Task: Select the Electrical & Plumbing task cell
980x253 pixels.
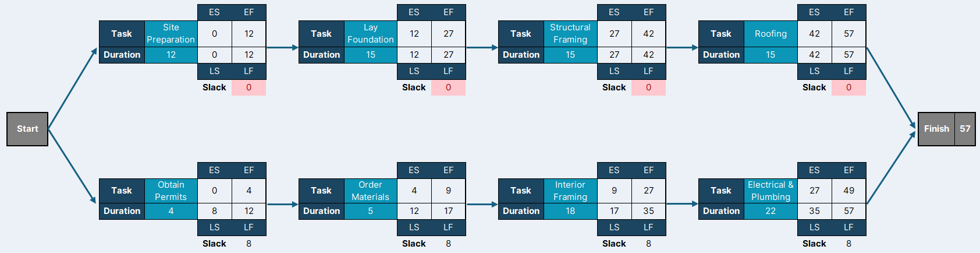Action: tap(770, 191)
